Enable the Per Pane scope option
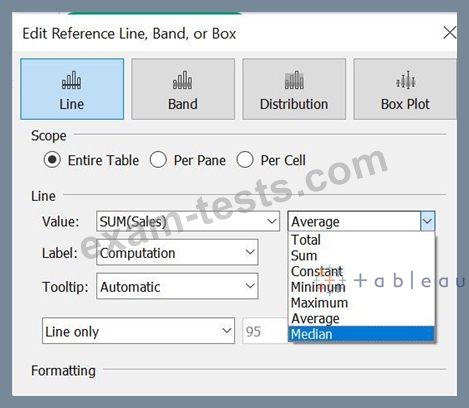 [x=158, y=160]
